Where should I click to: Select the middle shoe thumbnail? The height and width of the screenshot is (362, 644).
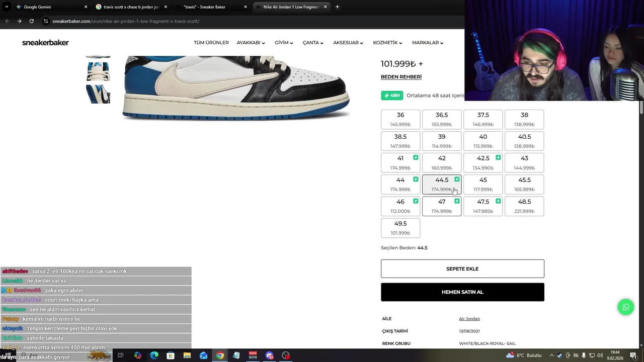click(x=98, y=71)
